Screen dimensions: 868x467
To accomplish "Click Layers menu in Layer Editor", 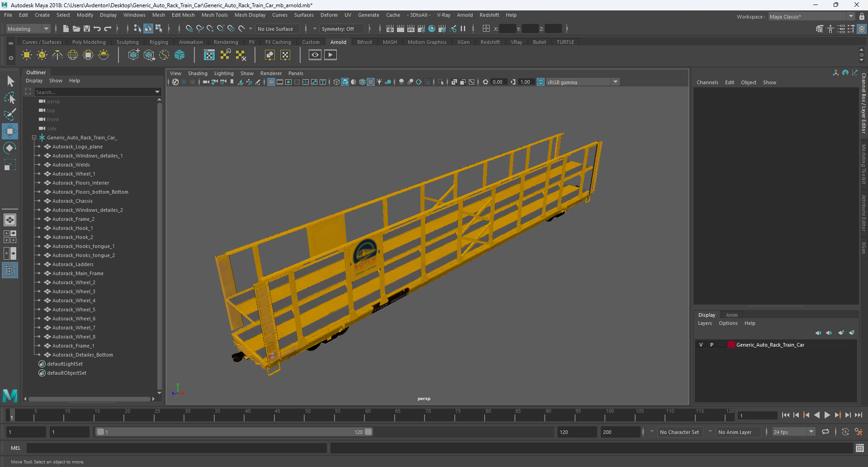I will (x=705, y=323).
